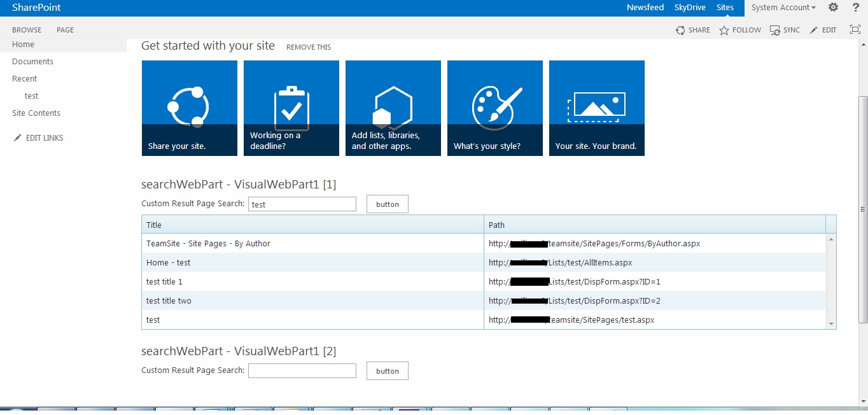Open the What's your style tile
The height and width of the screenshot is (415, 868).
(494, 108)
